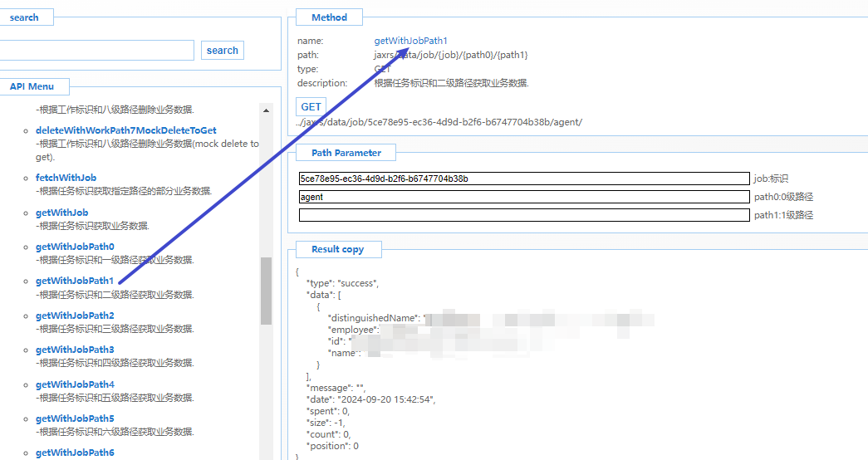
Task: Edit the path0 field containing agent
Action: coord(523,197)
